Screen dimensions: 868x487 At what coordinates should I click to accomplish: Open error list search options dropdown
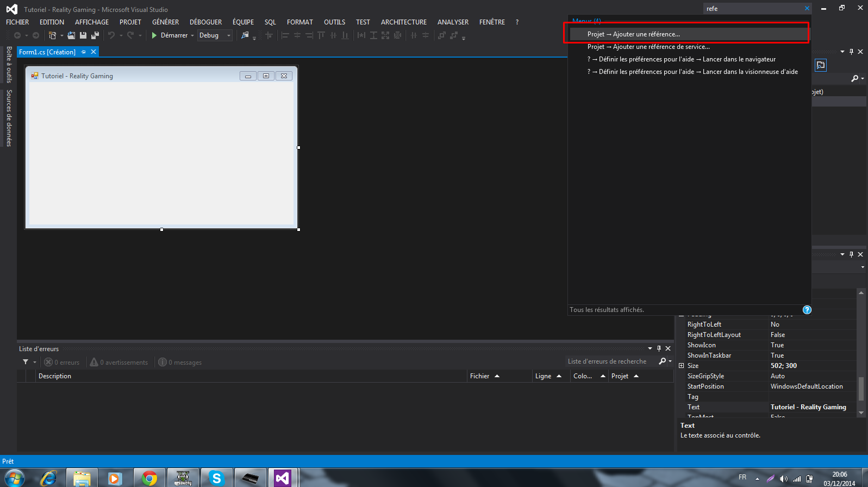pyautogui.click(x=670, y=361)
